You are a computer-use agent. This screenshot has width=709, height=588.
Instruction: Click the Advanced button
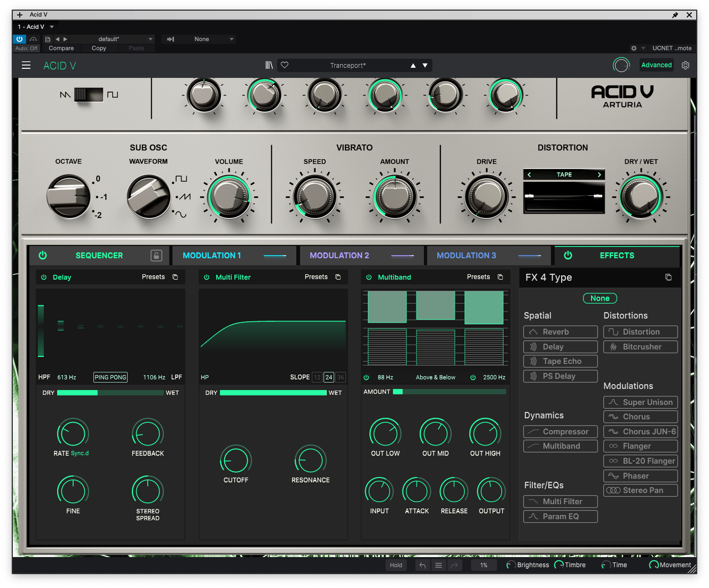tap(657, 65)
